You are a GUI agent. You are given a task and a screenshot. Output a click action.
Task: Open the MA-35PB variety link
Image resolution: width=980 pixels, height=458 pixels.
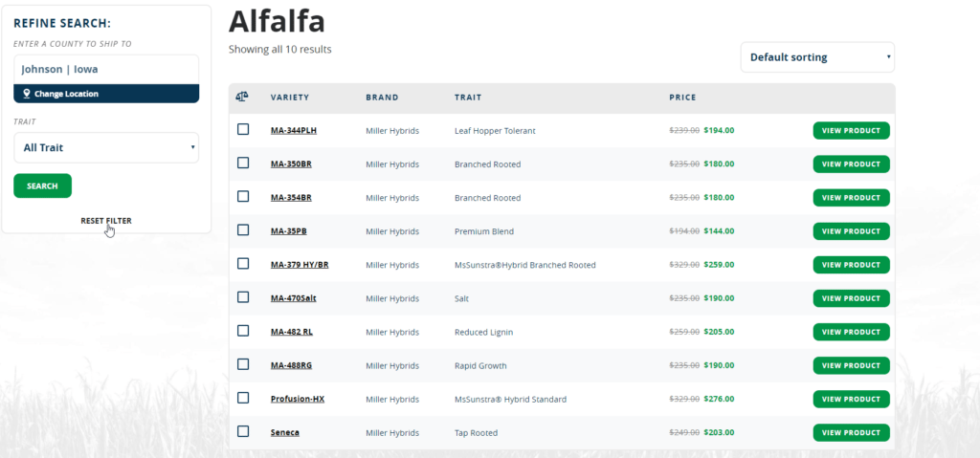(x=289, y=231)
